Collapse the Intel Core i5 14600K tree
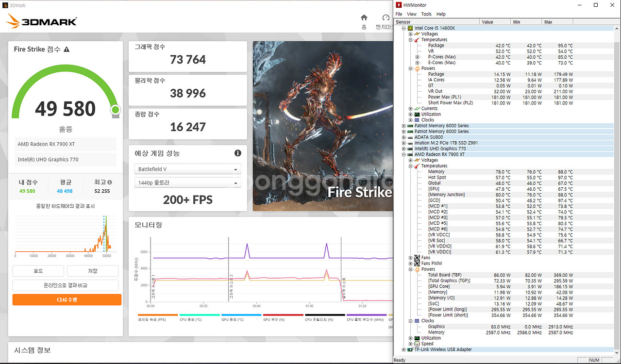This screenshot has height=364, width=621. tap(404, 28)
